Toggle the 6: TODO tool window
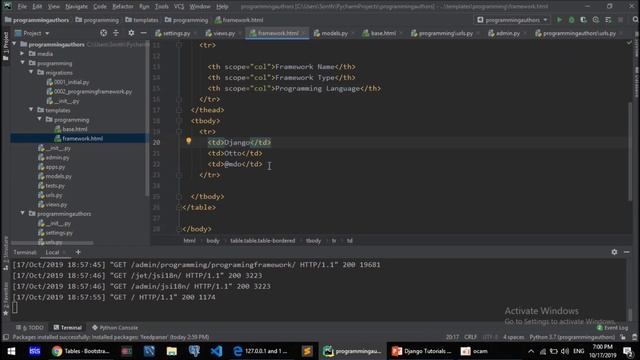Viewport: 640px width, 360px height. click(x=29, y=328)
